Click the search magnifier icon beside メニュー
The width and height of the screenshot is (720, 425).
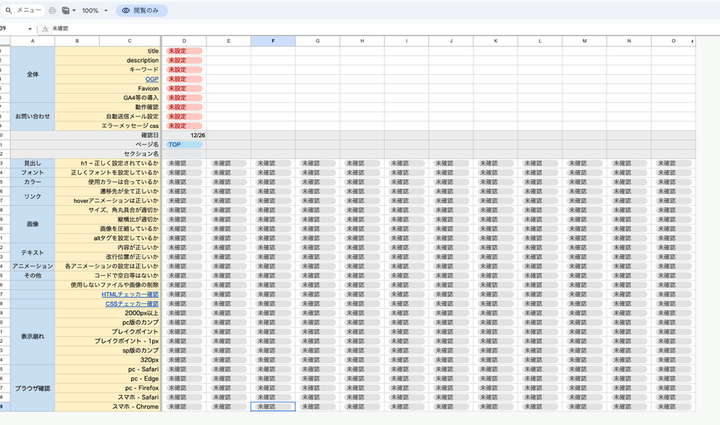(7, 10)
